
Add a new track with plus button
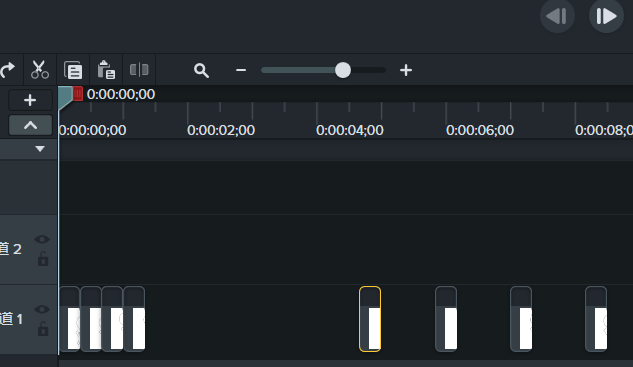click(x=30, y=100)
